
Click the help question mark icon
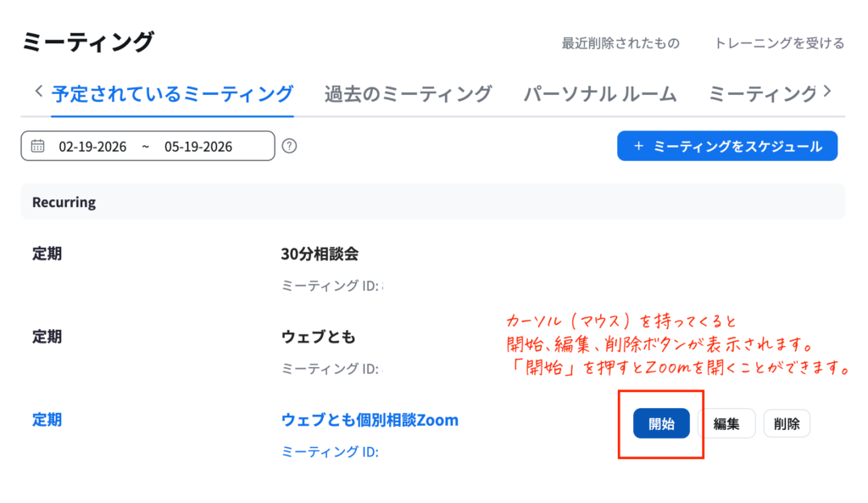pyautogui.click(x=290, y=146)
